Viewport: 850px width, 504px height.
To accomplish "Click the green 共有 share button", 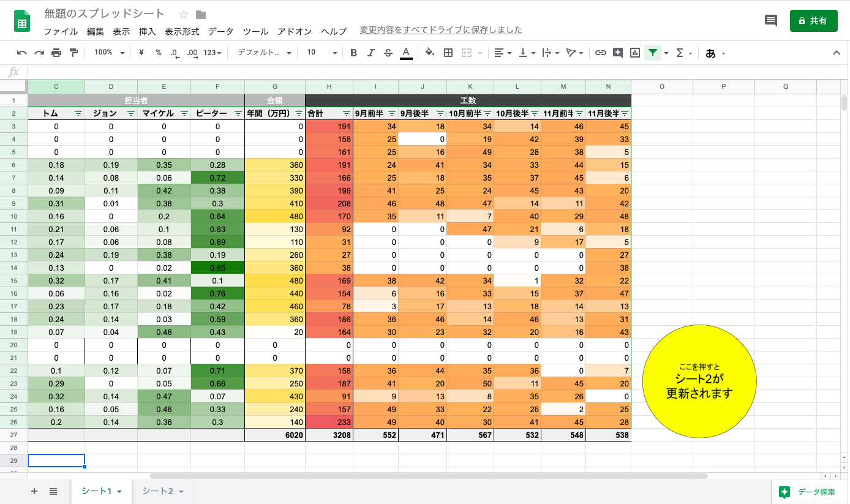I will (x=813, y=21).
